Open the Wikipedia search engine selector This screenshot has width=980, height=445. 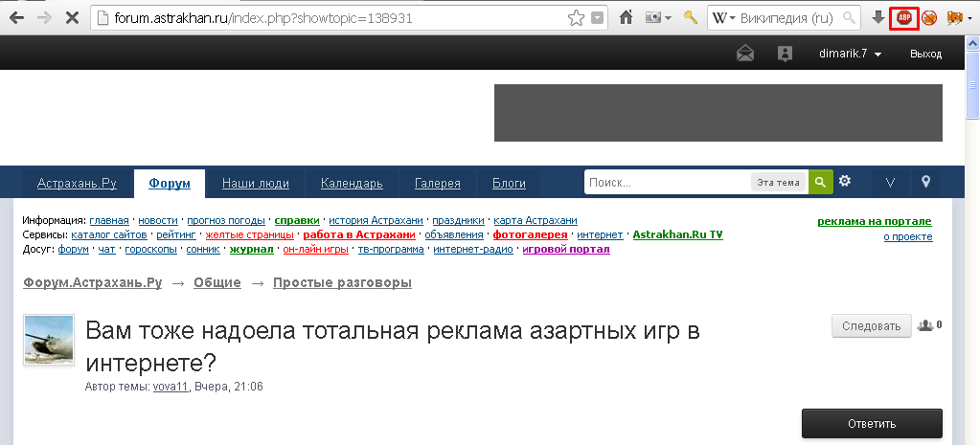point(724,18)
